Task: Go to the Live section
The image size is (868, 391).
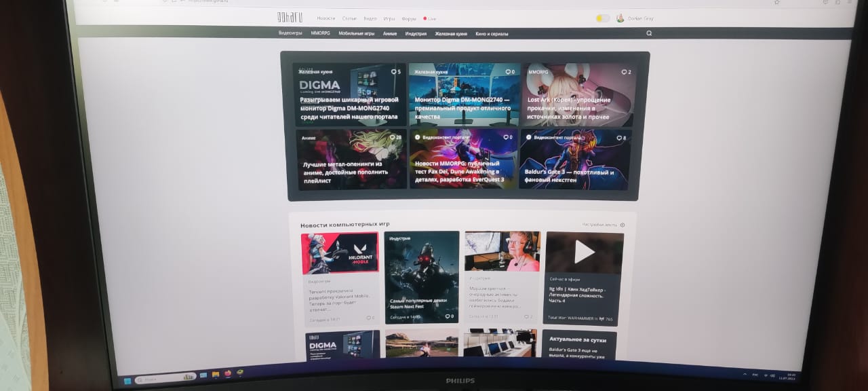Action: [432, 19]
